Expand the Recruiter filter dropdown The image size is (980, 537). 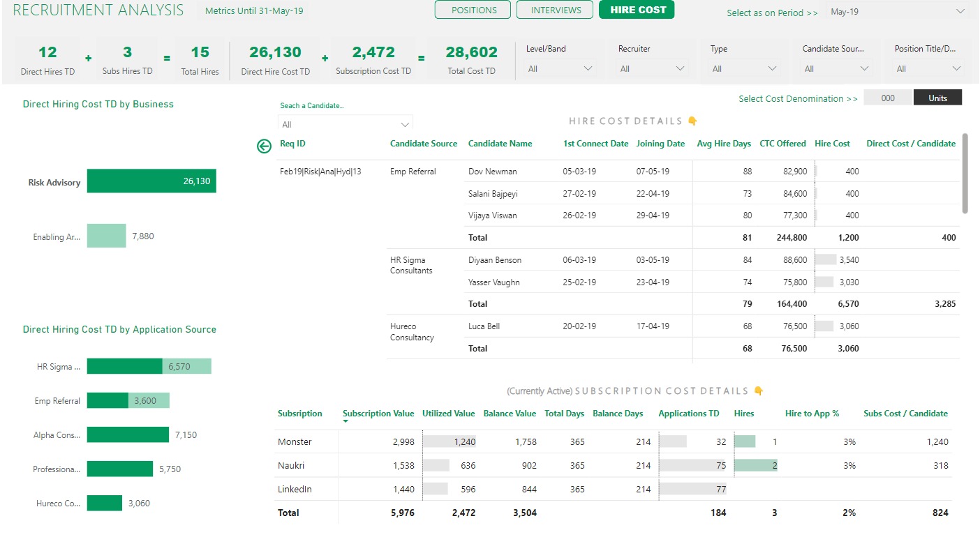coord(652,68)
